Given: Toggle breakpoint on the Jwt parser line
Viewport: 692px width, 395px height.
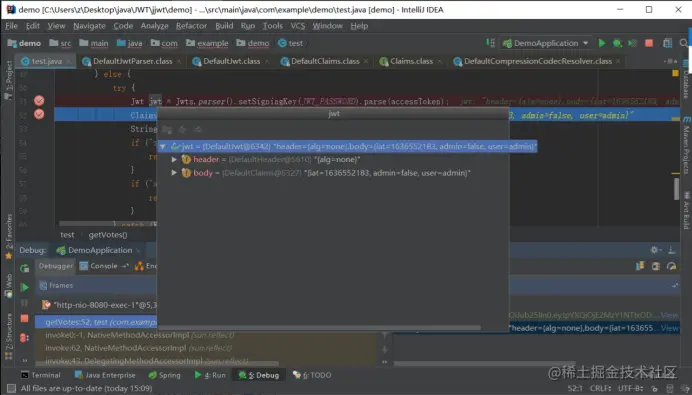Looking at the screenshot, I should click(39, 101).
